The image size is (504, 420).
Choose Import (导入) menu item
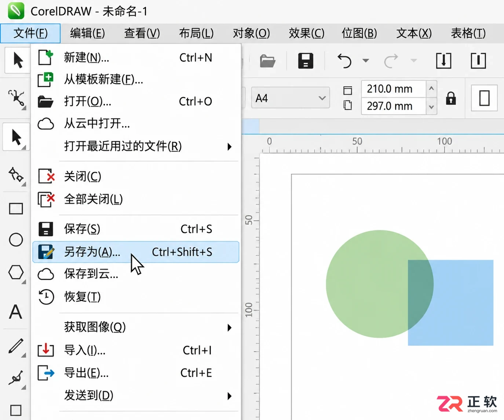pos(136,350)
